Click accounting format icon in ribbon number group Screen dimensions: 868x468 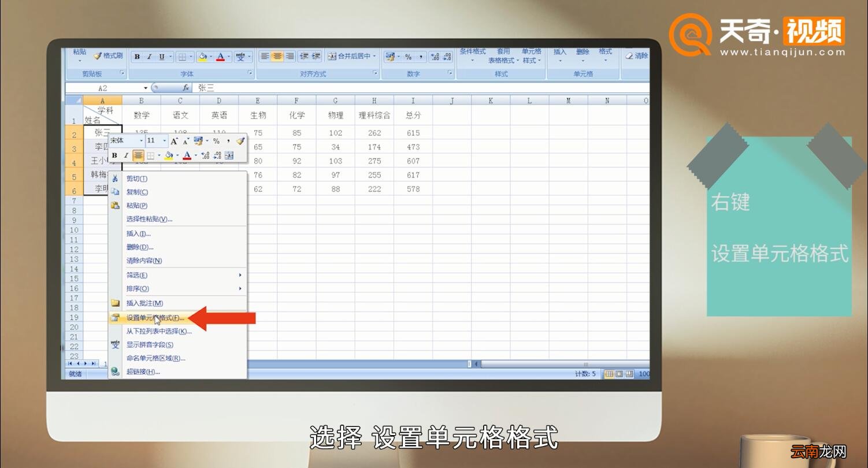coord(390,57)
